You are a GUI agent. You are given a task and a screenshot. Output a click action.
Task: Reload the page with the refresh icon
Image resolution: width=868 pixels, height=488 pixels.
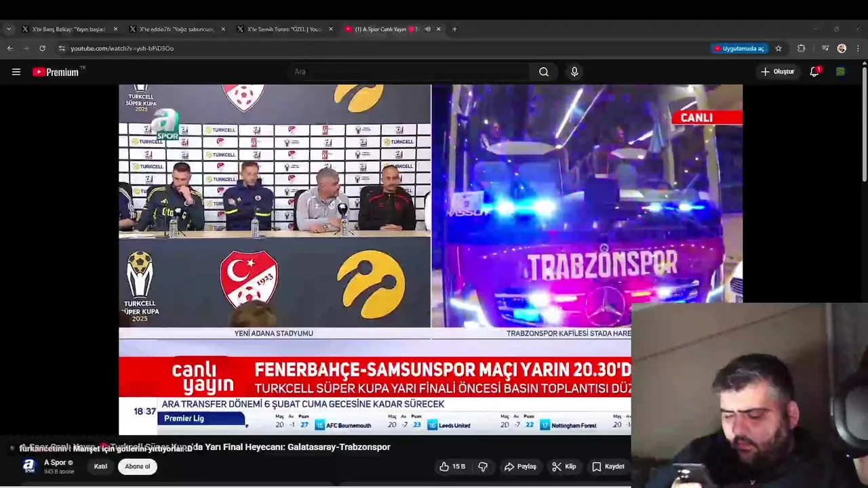[x=42, y=48]
